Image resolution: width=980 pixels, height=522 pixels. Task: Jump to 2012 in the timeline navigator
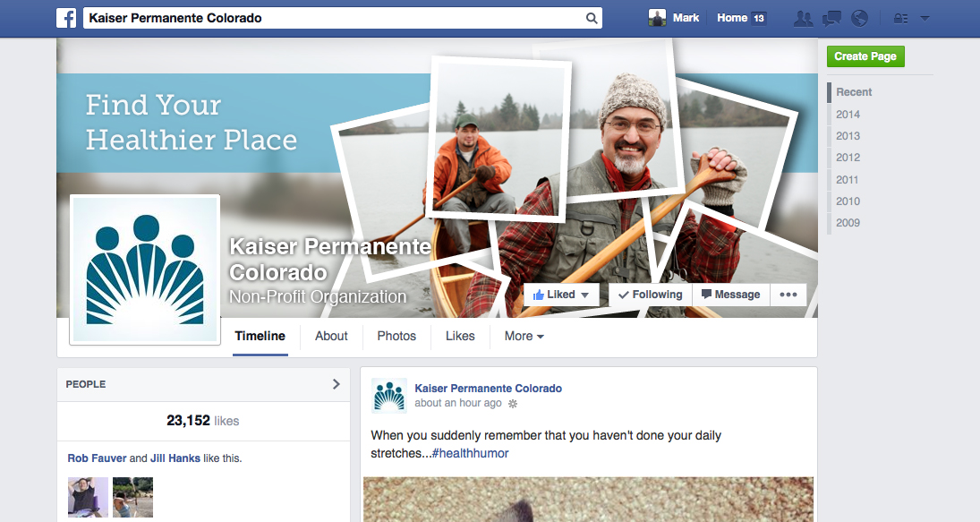click(848, 158)
